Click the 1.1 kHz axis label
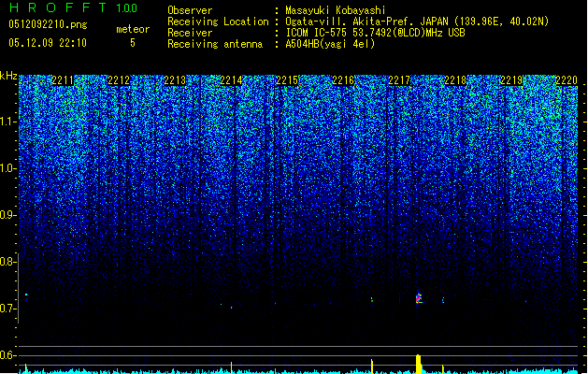This screenshot has height=374, width=588. 7,122
